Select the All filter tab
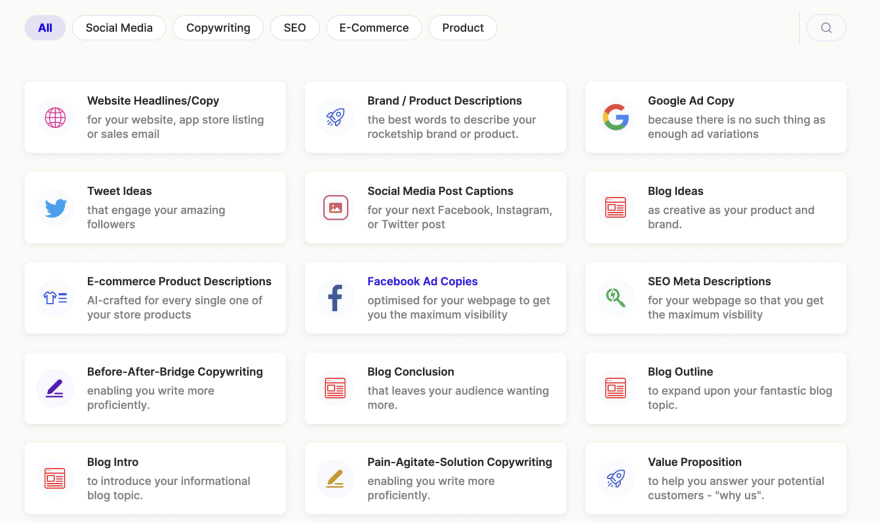This screenshot has height=523, width=880. pyautogui.click(x=45, y=27)
